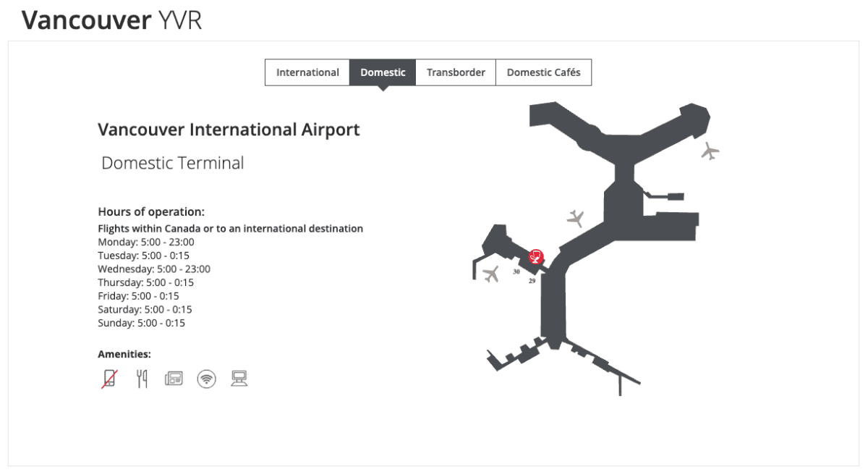Click gate 30 label on the map

(x=516, y=271)
